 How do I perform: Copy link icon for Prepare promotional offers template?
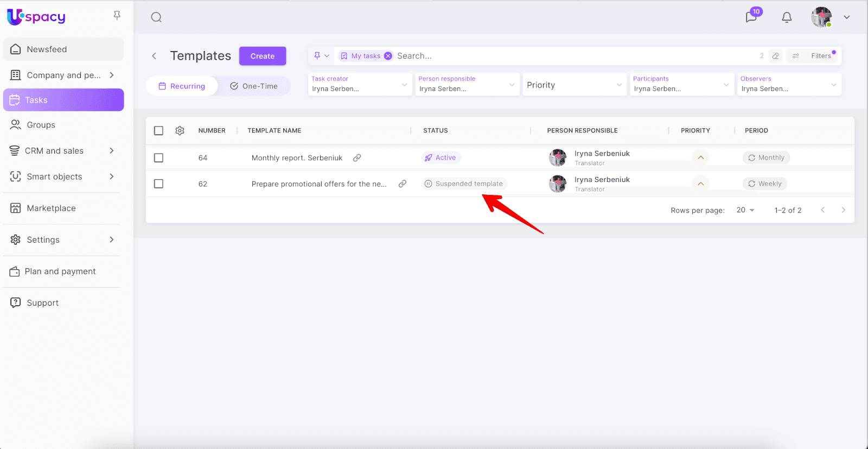[403, 184]
